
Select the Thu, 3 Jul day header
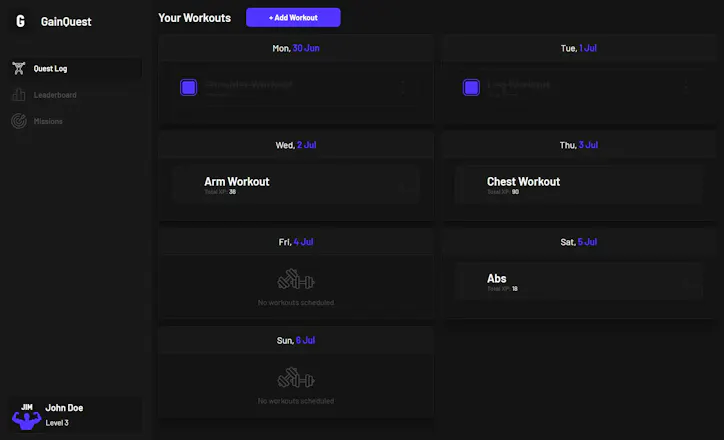click(x=579, y=145)
